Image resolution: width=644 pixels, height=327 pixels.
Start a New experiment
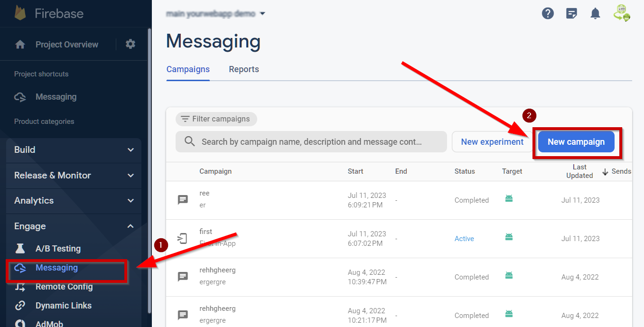[x=492, y=141]
